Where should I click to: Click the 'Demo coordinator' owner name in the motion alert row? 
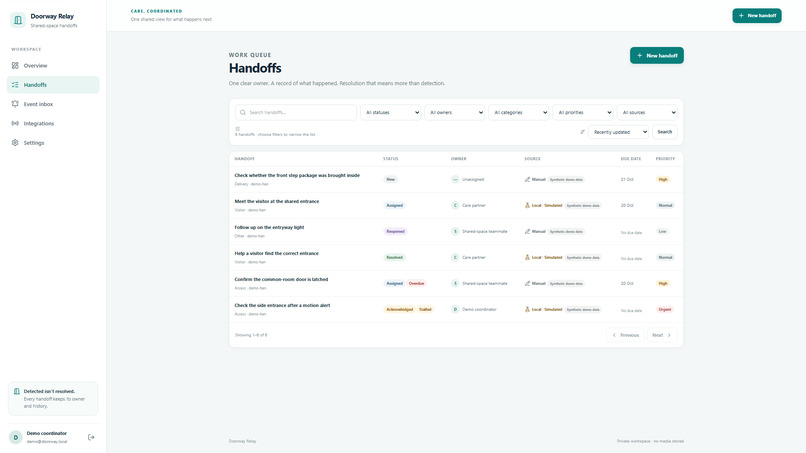(x=479, y=310)
